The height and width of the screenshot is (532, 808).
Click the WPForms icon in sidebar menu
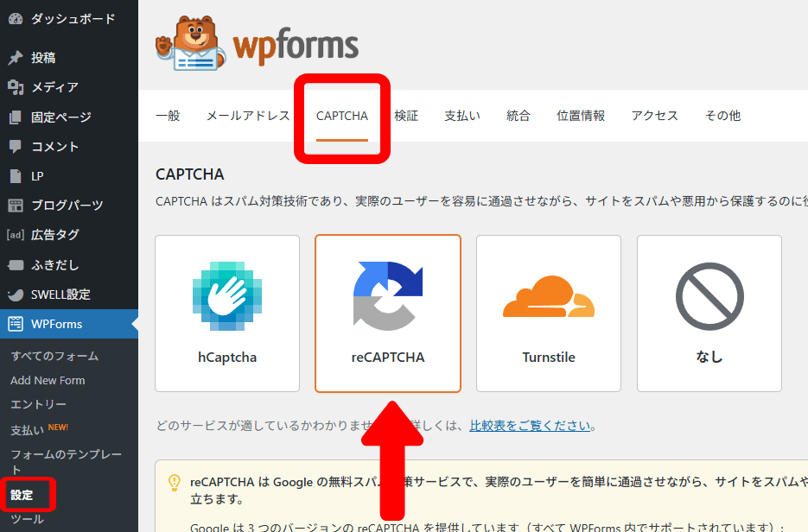click(x=15, y=324)
